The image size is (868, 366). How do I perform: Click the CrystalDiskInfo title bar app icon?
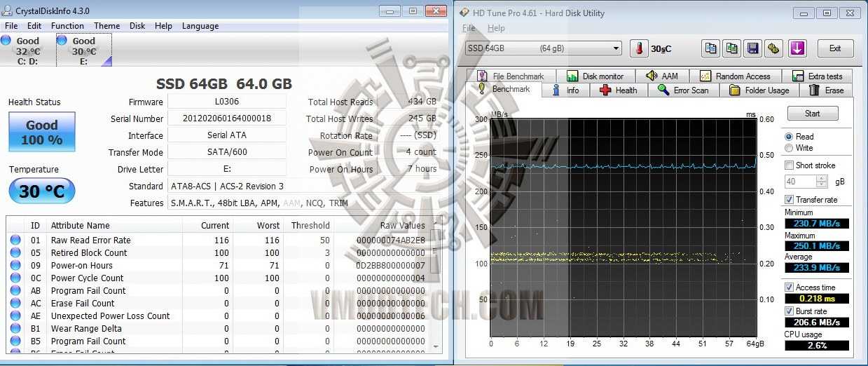pos(8,11)
